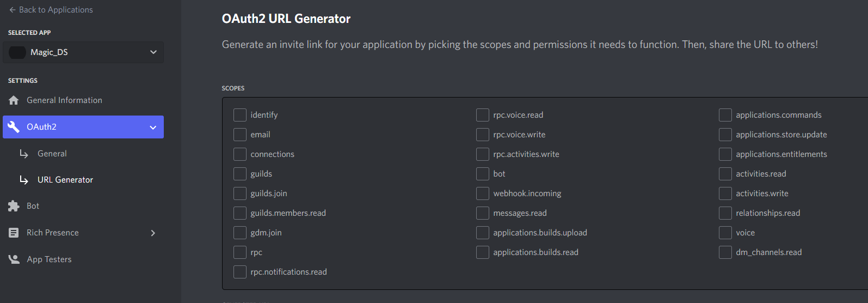Image resolution: width=868 pixels, height=303 pixels.
Task: Enable the bot scope checkbox
Action: click(x=483, y=174)
